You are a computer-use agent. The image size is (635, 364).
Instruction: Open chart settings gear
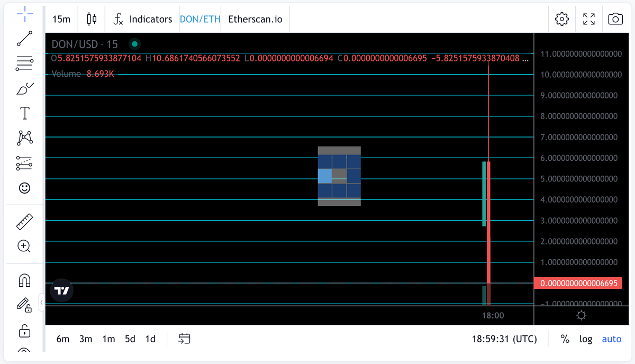pos(561,19)
